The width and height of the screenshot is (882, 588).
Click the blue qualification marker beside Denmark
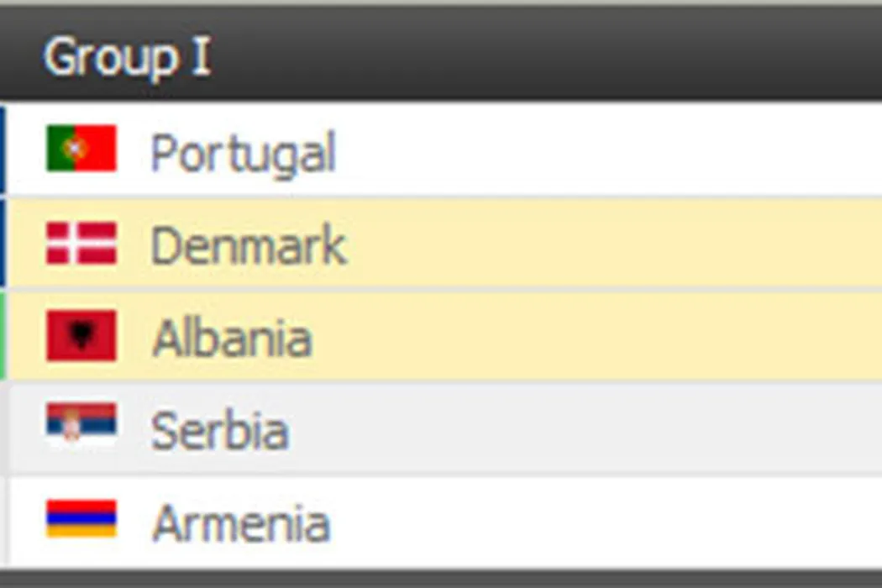pyautogui.click(x=3, y=244)
